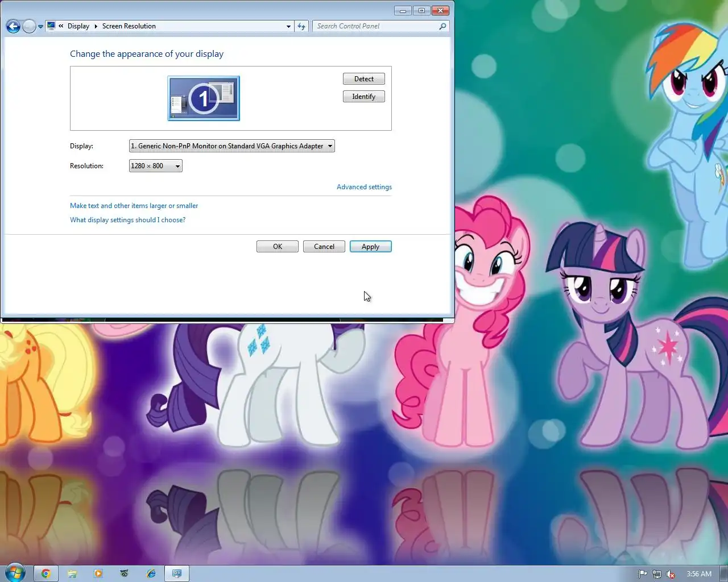
Task: Select the Screen Resolution taskbar button
Action: click(x=177, y=573)
